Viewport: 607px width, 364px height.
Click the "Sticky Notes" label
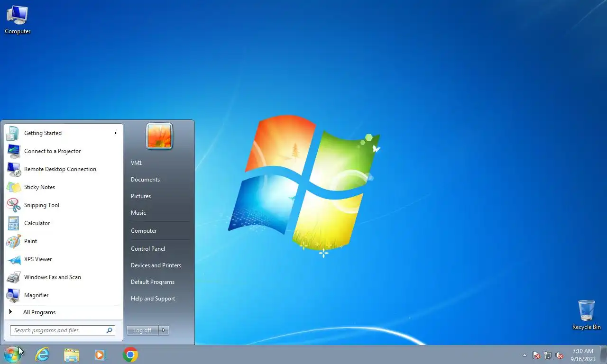click(x=39, y=187)
